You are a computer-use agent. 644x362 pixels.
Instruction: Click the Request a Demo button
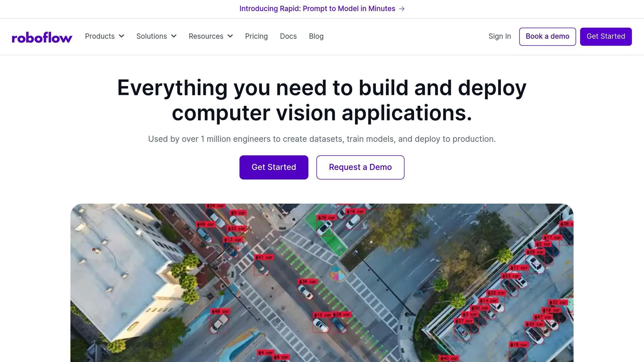tap(360, 167)
